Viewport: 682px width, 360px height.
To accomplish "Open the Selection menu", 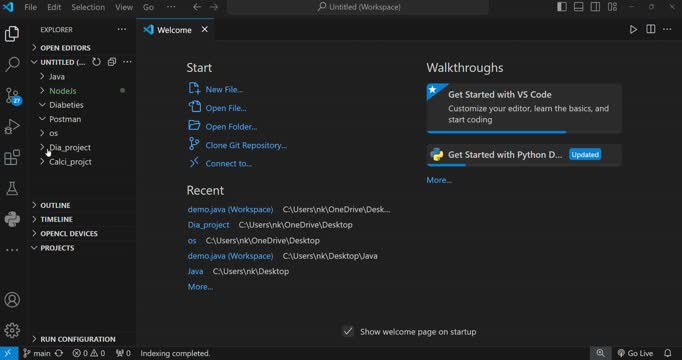I will point(88,7).
